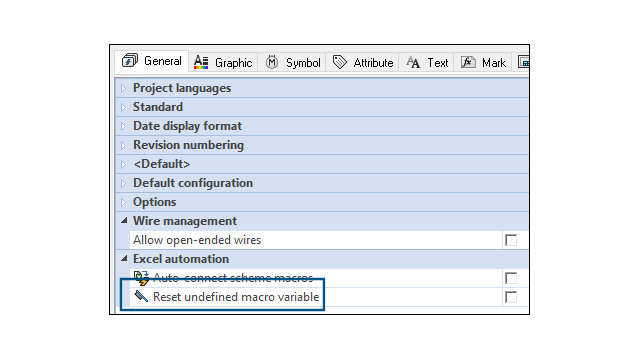Open the Mark tab
This screenshot has height=360, width=640.
[483, 62]
